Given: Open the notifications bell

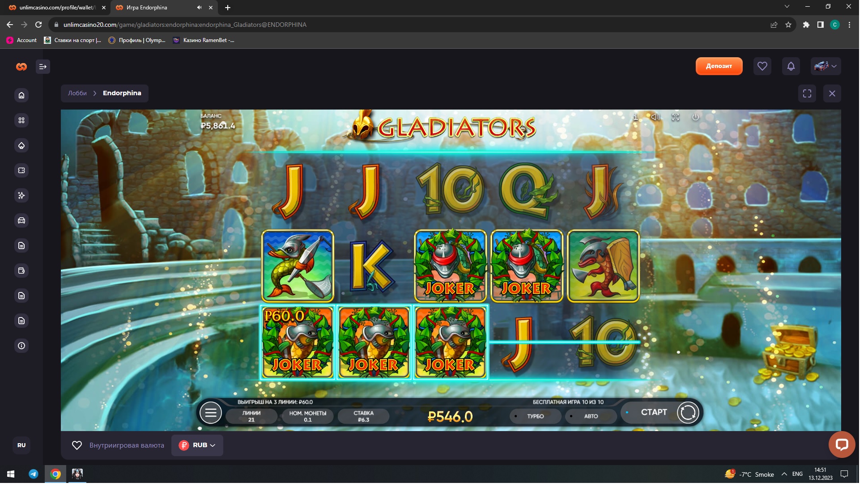Looking at the screenshot, I should click(x=791, y=66).
